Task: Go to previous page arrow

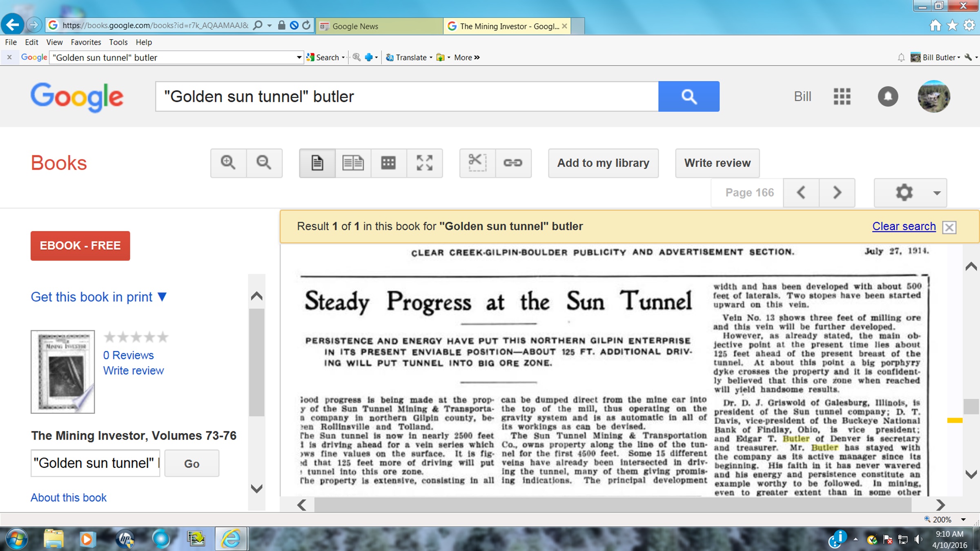Action: 801,192
